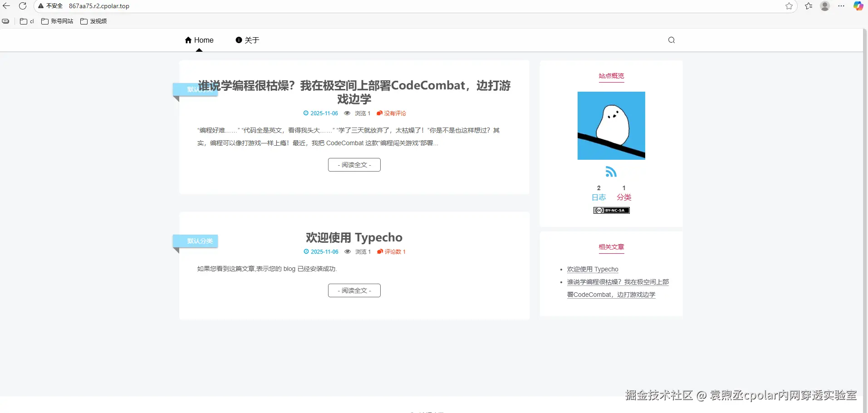Click 阅读全文 under Typecho post

pyautogui.click(x=354, y=290)
